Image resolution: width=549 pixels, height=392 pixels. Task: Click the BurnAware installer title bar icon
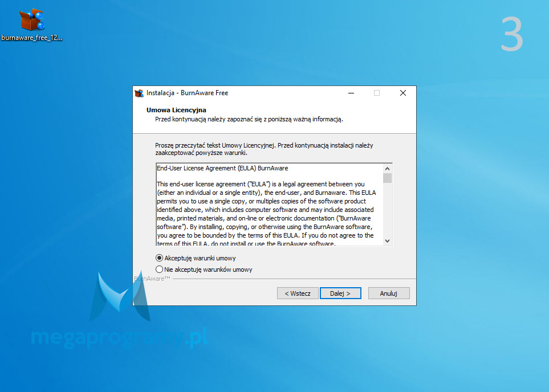pyautogui.click(x=139, y=93)
